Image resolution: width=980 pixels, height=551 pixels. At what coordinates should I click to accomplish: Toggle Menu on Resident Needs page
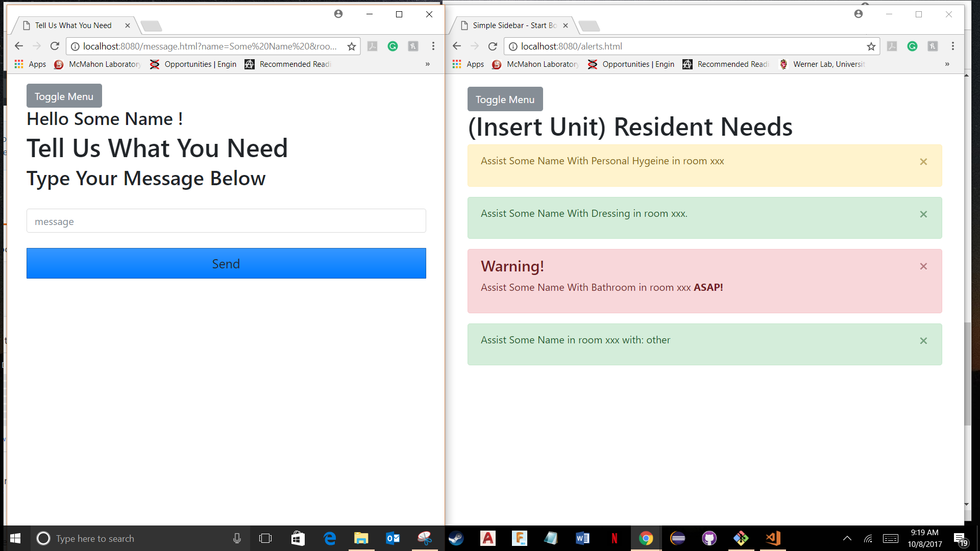[505, 99]
